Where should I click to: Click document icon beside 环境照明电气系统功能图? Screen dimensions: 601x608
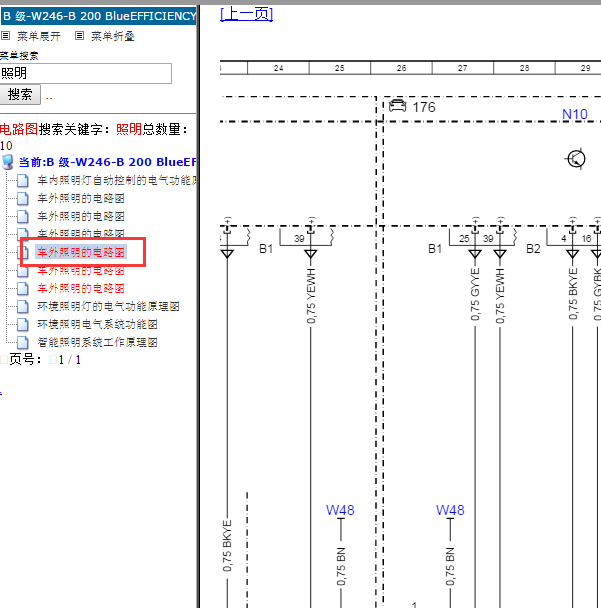[x=22, y=324]
